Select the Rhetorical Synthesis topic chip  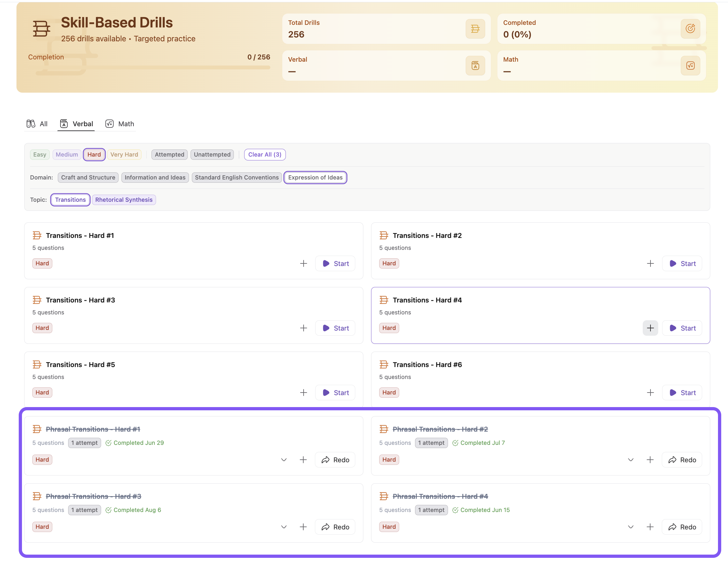[124, 200]
